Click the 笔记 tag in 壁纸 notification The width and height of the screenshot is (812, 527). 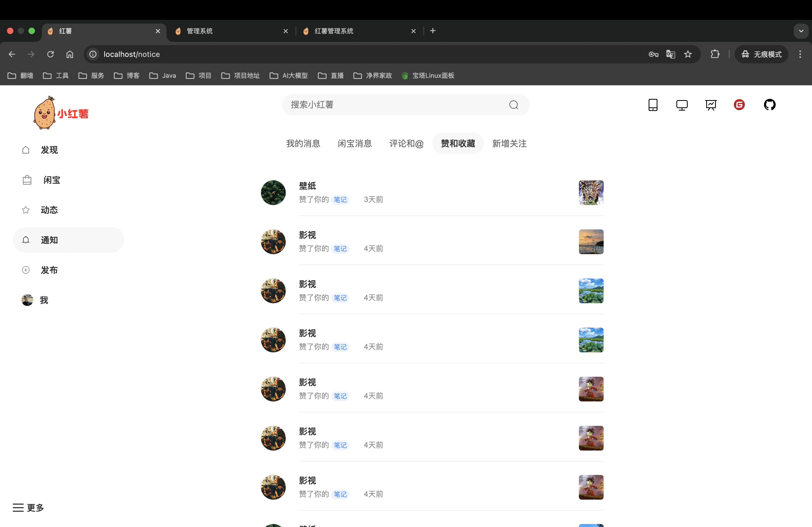click(340, 200)
